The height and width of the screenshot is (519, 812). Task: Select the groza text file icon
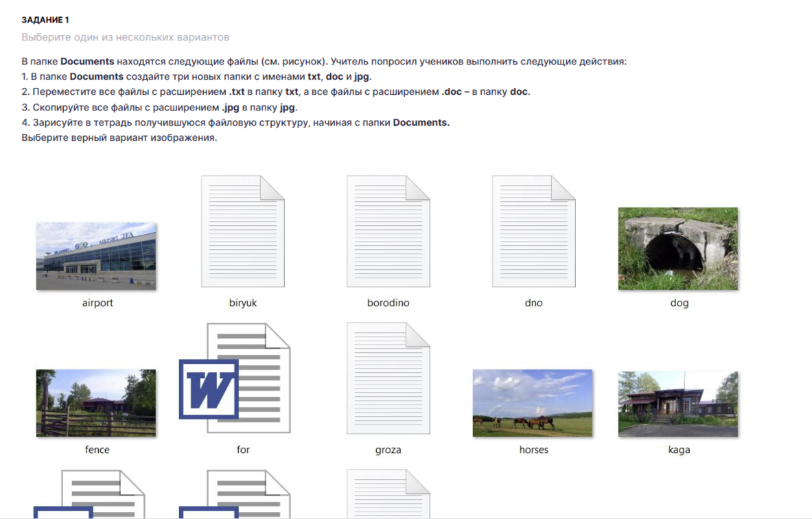point(388,378)
